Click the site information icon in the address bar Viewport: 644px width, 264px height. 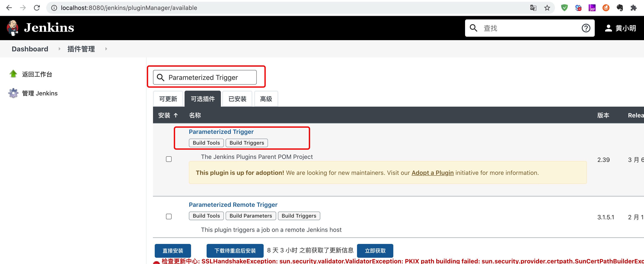tap(54, 8)
